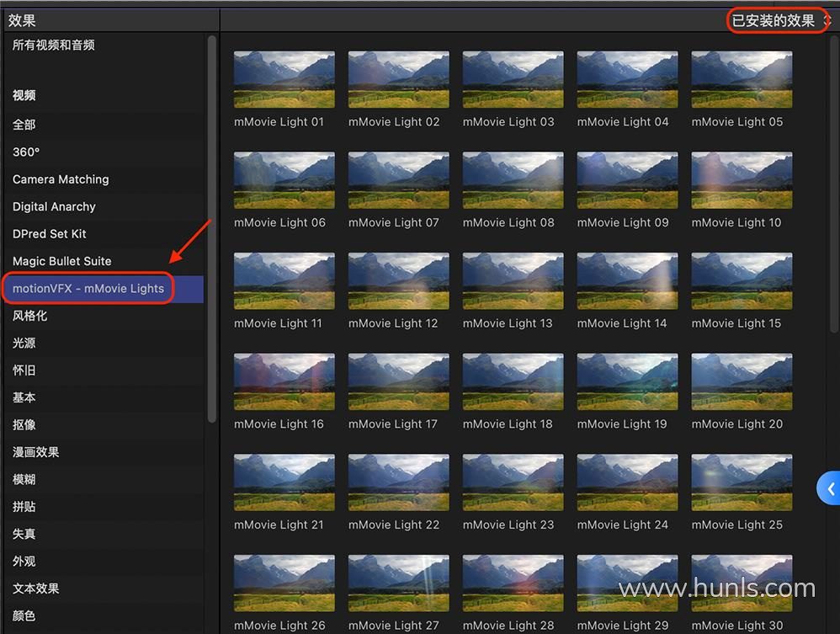Select mMovie Light 20 effect thumbnail

(742, 381)
